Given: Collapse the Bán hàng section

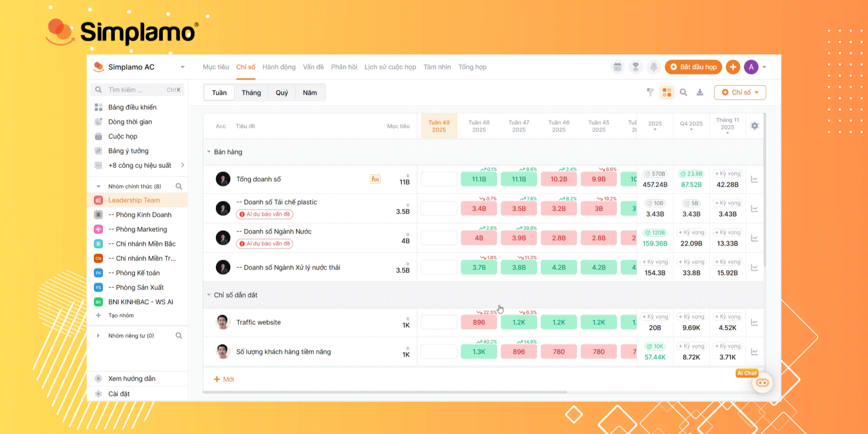Looking at the screenshot, I should click(x=209, y=152).
